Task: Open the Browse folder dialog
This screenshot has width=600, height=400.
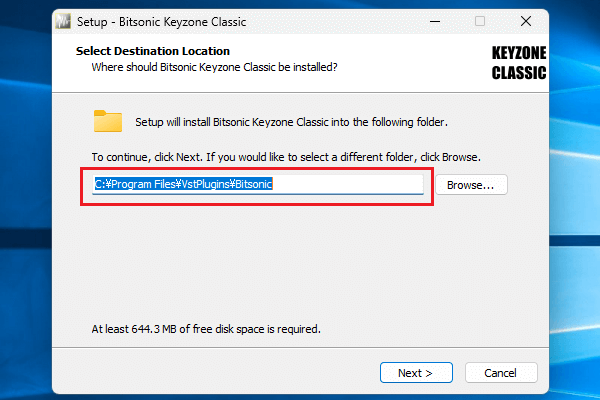Action: pos(471,185)
